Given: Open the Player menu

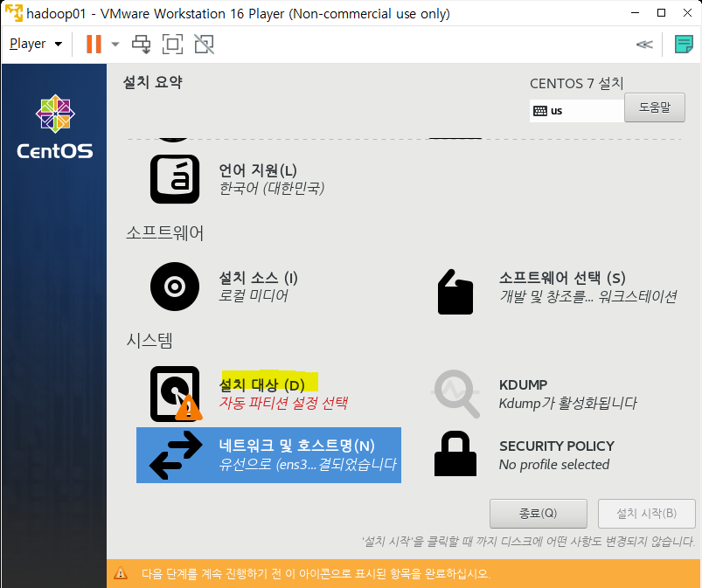Looking at the screenshot, I should (35, 44).
